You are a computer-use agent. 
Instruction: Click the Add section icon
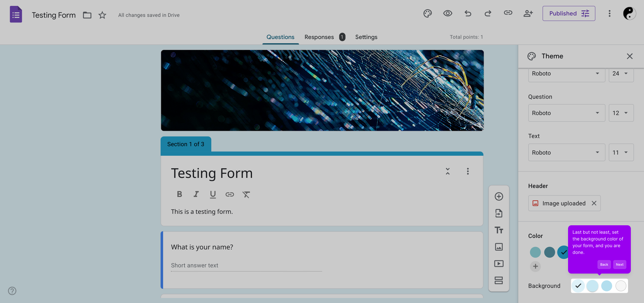(499, 280)
